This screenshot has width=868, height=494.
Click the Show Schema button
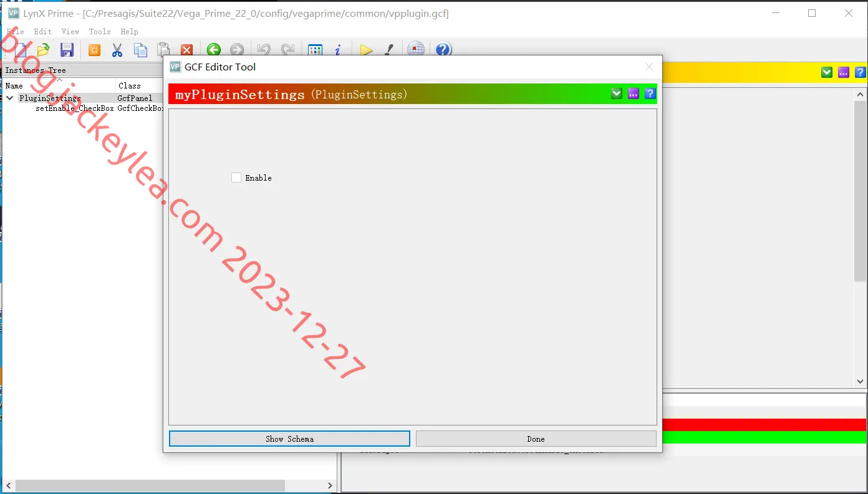(x=289, y=439)
